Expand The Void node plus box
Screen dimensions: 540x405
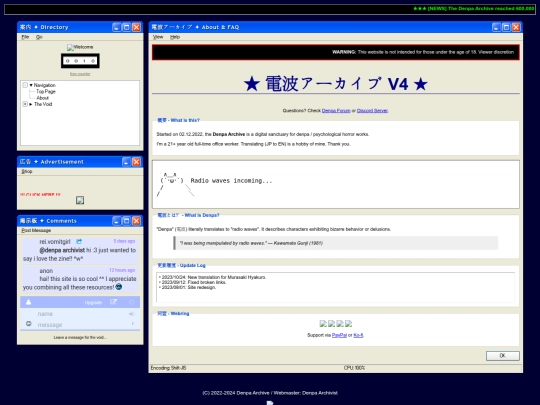click(25, 104)
